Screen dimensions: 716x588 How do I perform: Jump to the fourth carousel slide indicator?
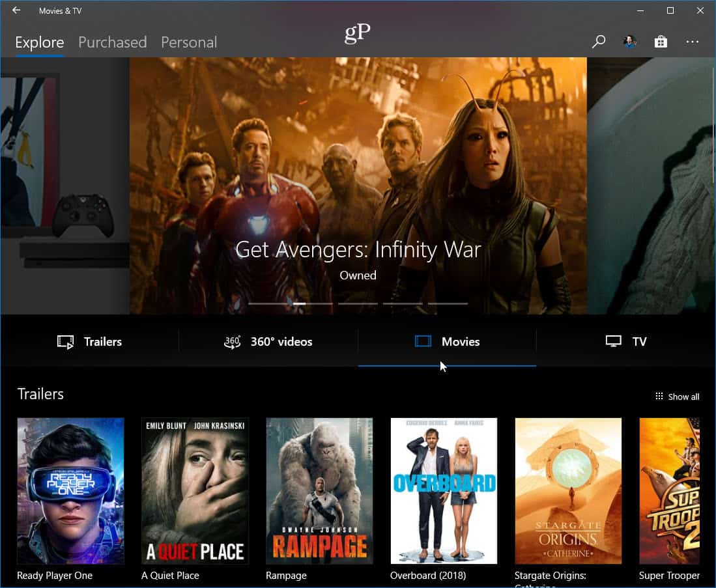[403, 303]
